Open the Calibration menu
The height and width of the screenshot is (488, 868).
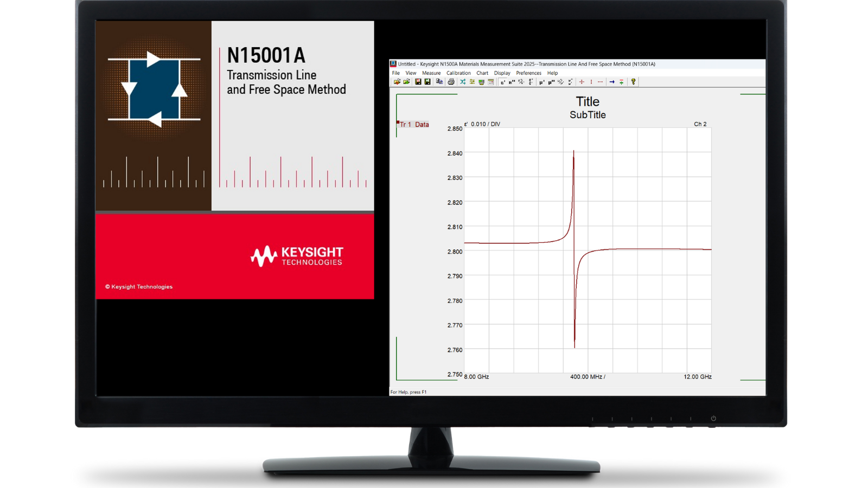click(x=458, y=73)
